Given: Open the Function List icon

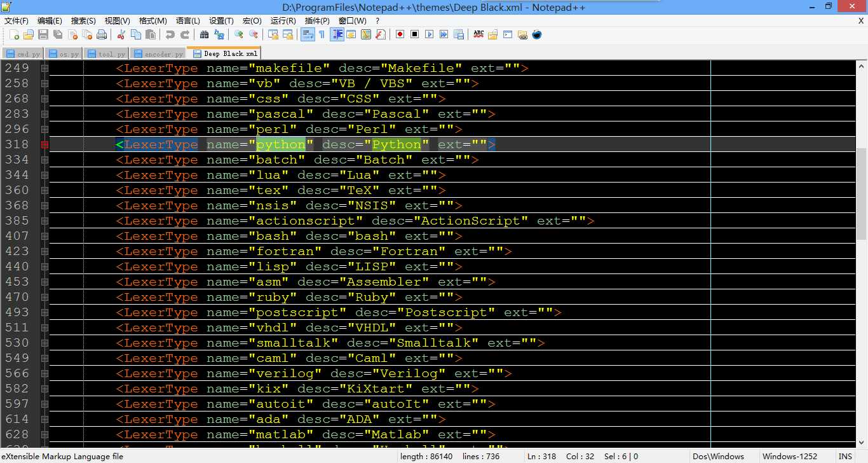Looking at the screenshot, I should click(381, 34).
